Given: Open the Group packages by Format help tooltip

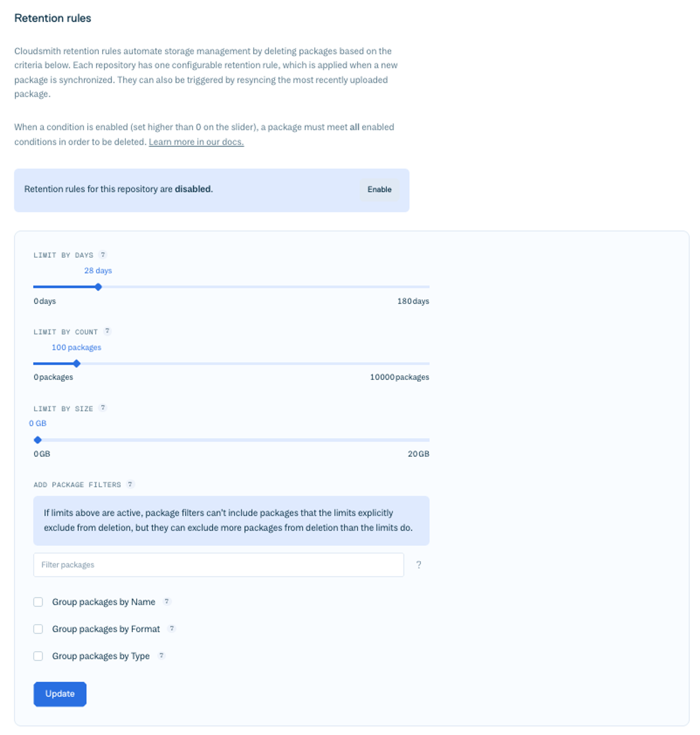Looking at the screenshot, I should [172, 629].
